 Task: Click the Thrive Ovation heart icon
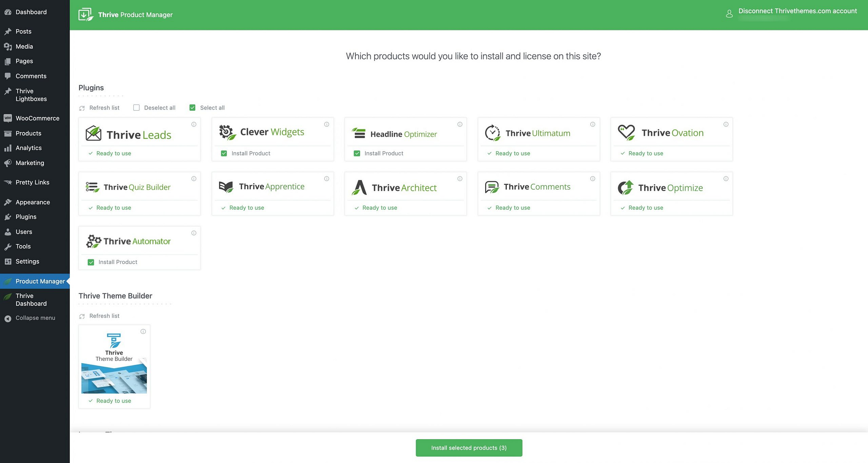click(x=626, y=132)
